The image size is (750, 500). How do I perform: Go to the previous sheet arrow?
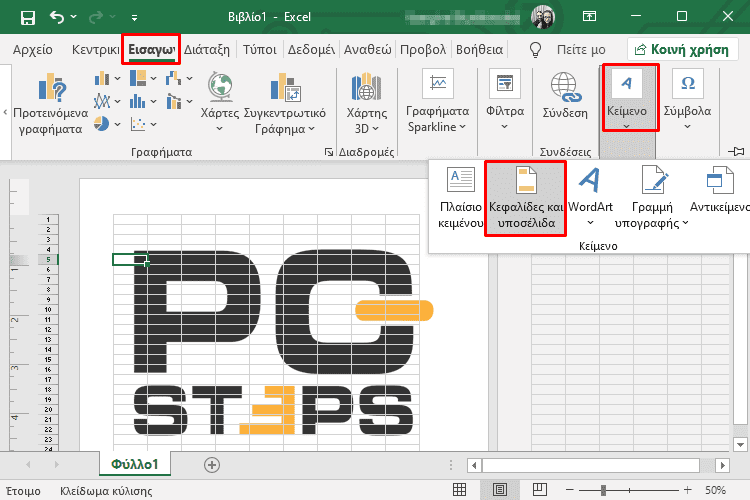click(x=28, y=465)
